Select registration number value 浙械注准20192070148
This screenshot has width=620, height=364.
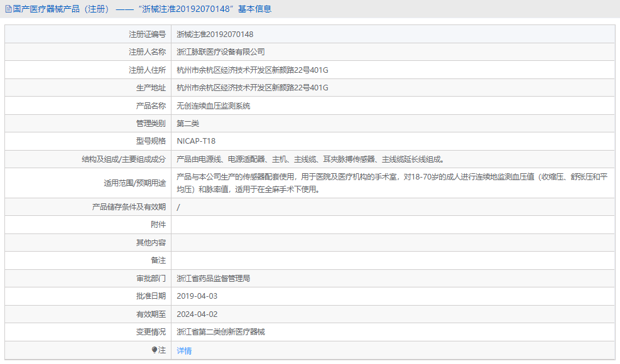[x=215, y=35]
